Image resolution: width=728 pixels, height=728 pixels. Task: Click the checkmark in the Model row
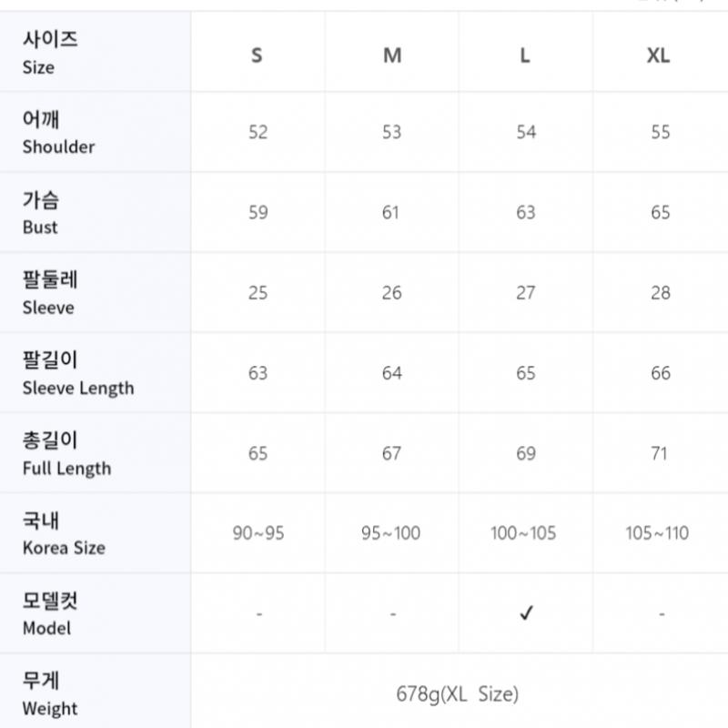pos(526,613)
